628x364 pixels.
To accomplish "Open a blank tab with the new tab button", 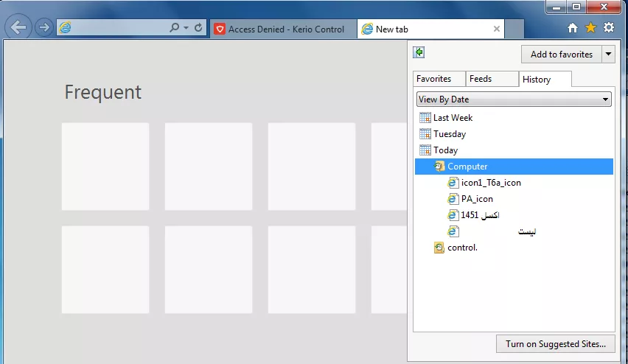I will point(514,29).
